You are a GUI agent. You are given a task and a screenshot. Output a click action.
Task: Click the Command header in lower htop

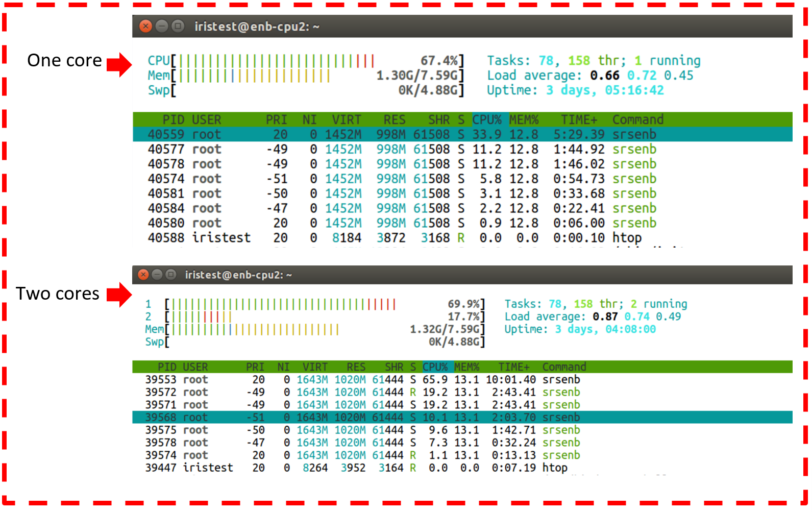[x=564, y=367]
